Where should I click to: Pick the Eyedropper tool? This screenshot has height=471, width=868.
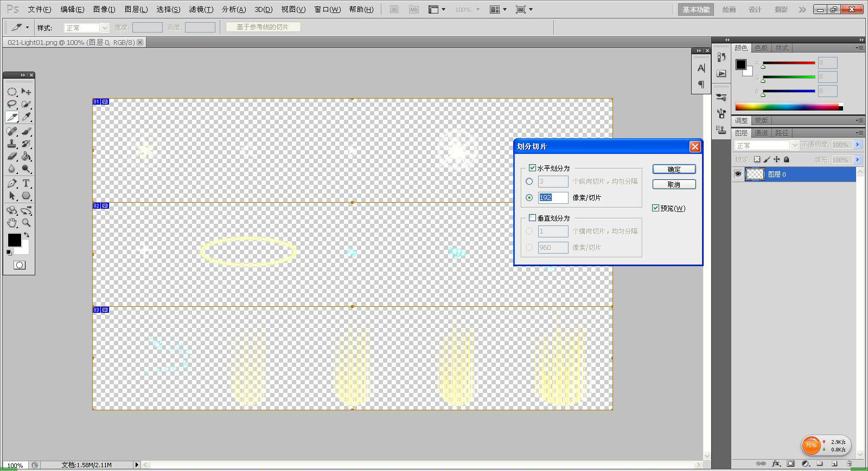[26, 117]
